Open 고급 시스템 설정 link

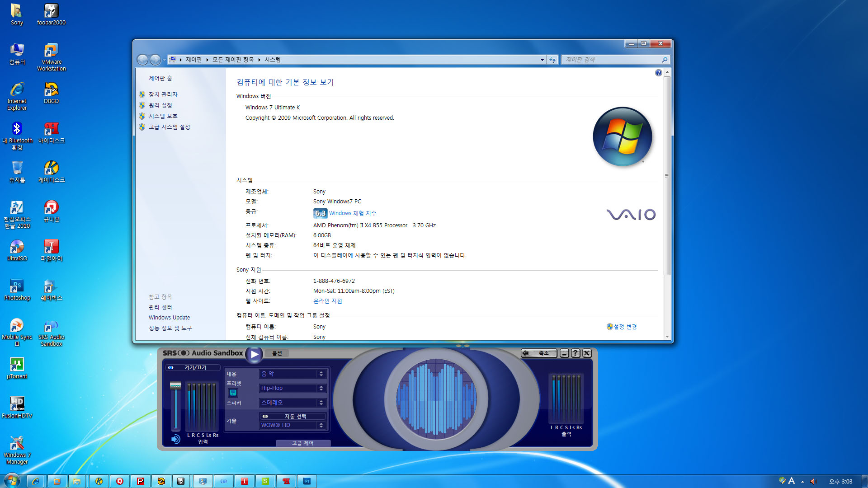[170, 127]
